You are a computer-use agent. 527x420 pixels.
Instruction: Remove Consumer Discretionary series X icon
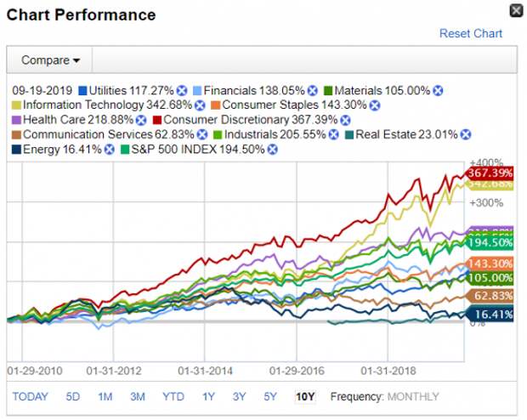click(x=345, y=120)
